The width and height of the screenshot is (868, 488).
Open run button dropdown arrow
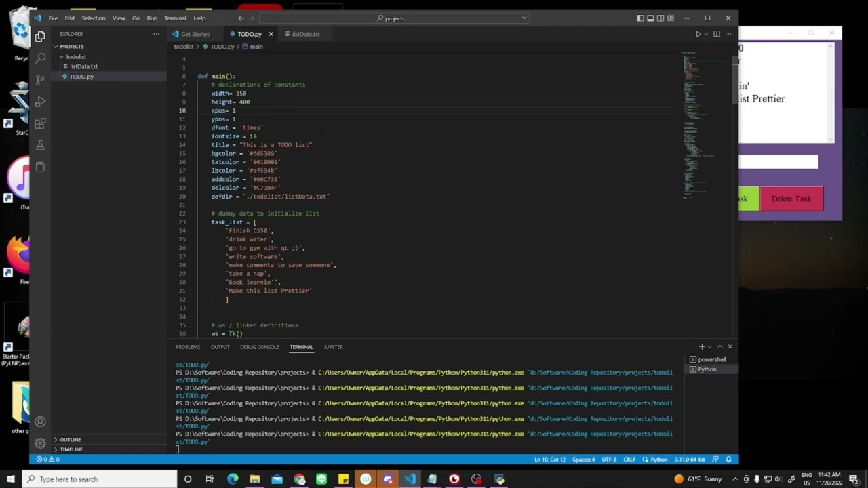[706, 34]
